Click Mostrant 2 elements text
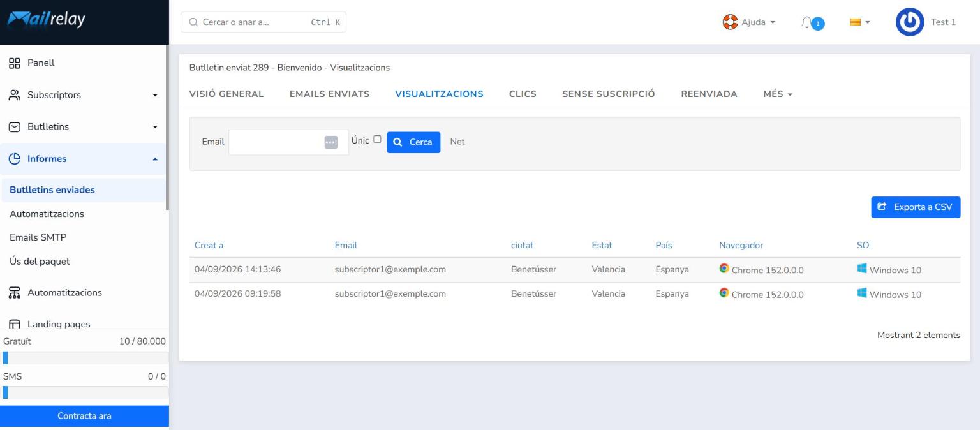Viewport: 980px width, 430px height. 918,336
